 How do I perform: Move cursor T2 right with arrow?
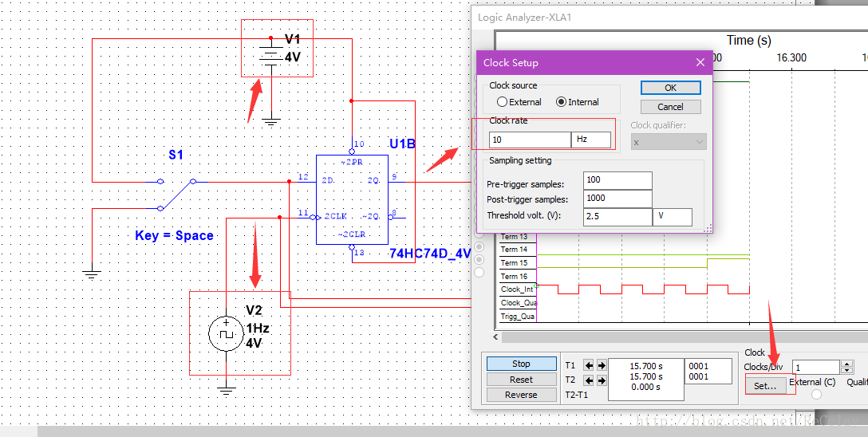(x=602, y=380)
